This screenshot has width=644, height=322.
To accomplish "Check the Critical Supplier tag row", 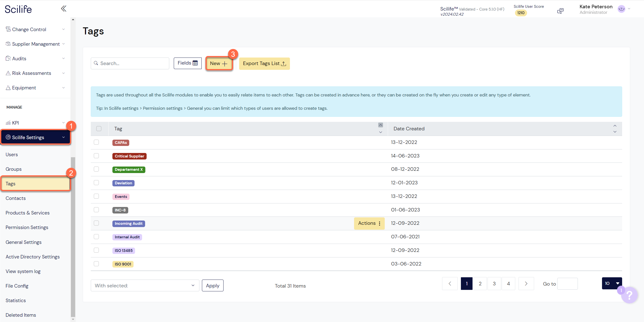I will 96,156.
